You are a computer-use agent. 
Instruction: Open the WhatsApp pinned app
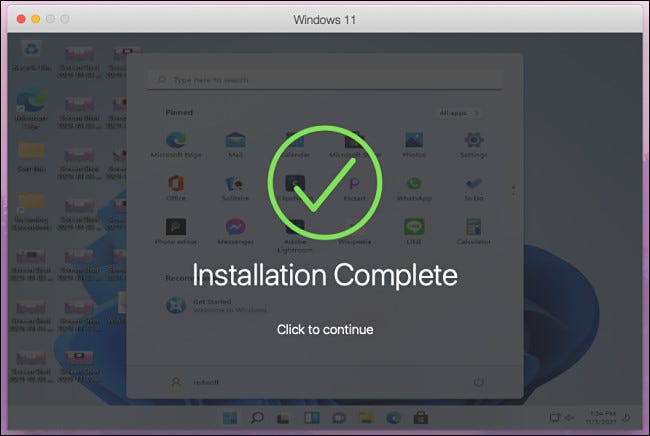tap(414, 188)
